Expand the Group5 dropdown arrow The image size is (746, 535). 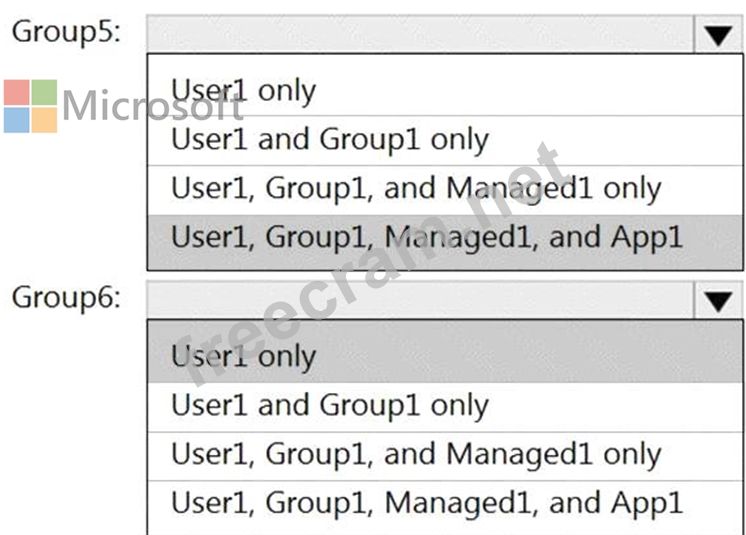click(717, 35)
